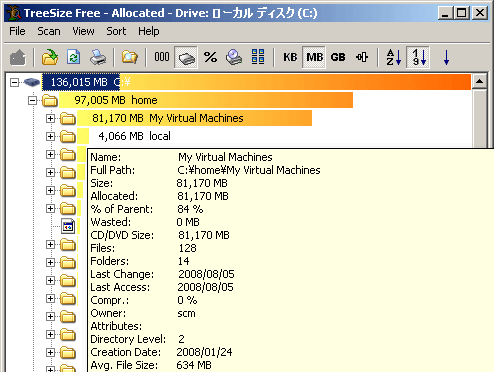494x372 pixels.
Task: Close the TreeSize Free window
Action: [480, 13]
